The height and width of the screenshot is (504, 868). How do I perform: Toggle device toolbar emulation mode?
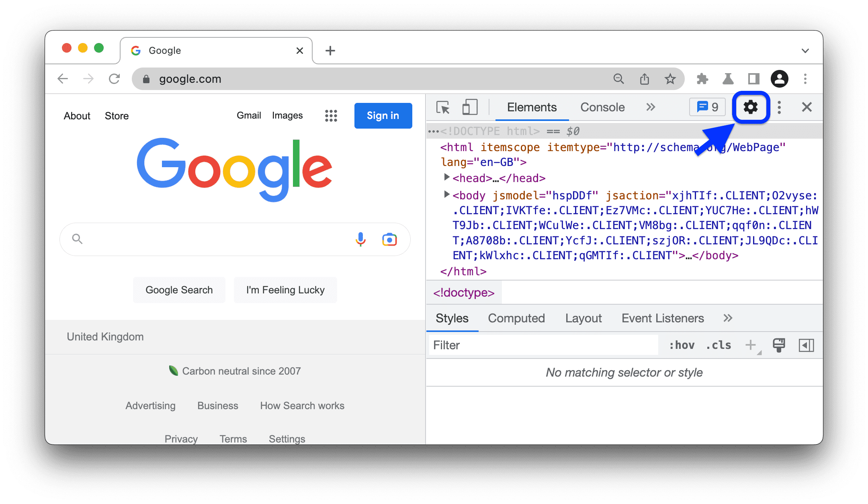click(x=470, y=107)
